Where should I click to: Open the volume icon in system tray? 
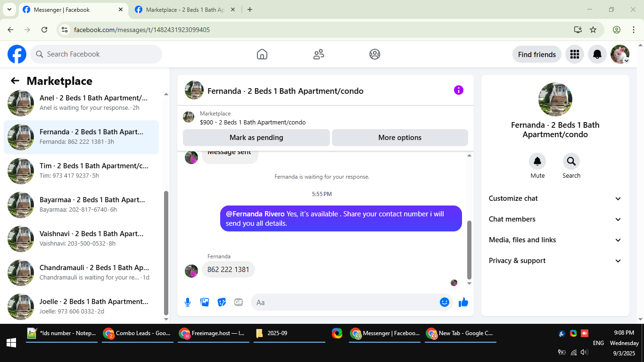[584, 353]
